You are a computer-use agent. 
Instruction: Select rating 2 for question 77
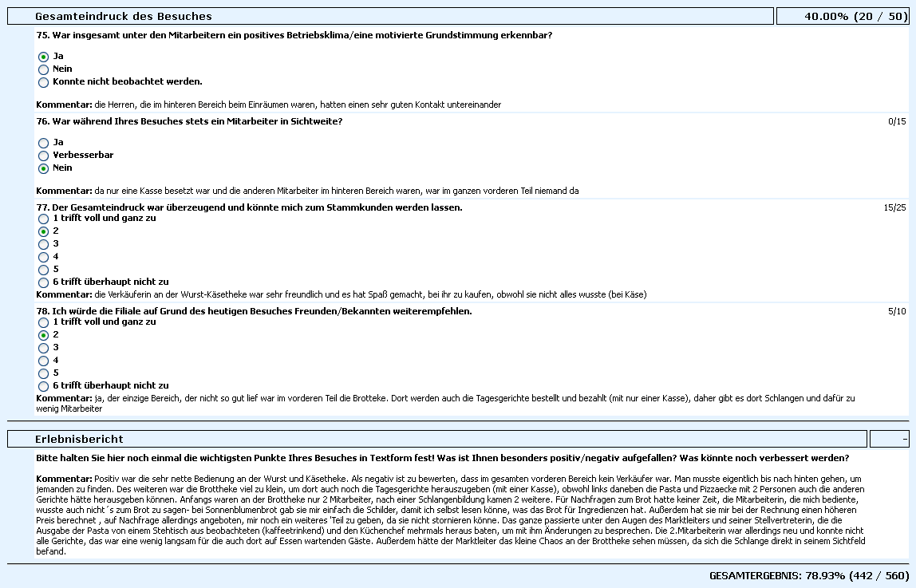tap(43, 231)
